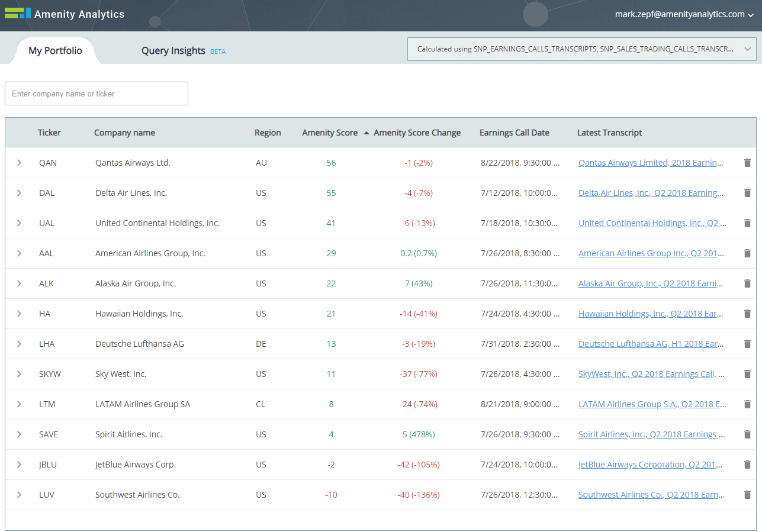This screenshot has height=532, width=762.
Task: Click the company name 'Sky West, Inc.'
Action: point(121,374)
